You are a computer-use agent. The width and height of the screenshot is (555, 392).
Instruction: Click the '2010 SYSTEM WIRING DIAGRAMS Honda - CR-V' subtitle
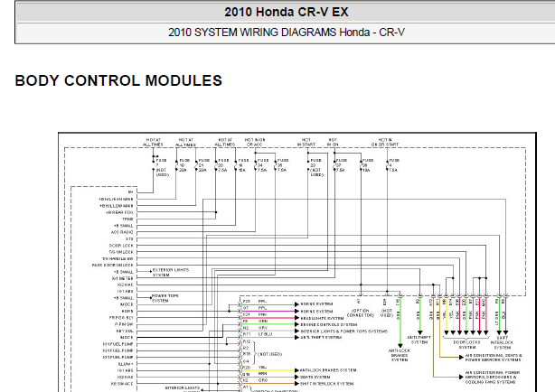pos(286,33)
